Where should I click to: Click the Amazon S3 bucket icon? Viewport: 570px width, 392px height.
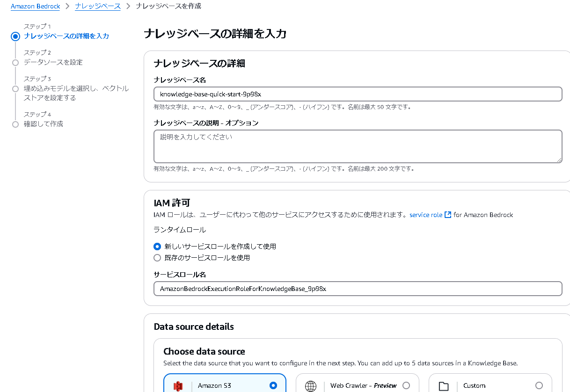pos(178,386)
